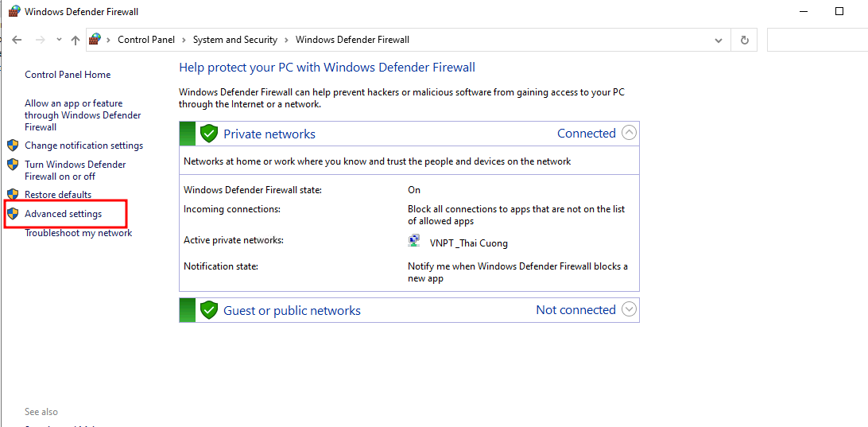Click the Incoming connections label
The image size is (868, 427).
click(232, 209)
